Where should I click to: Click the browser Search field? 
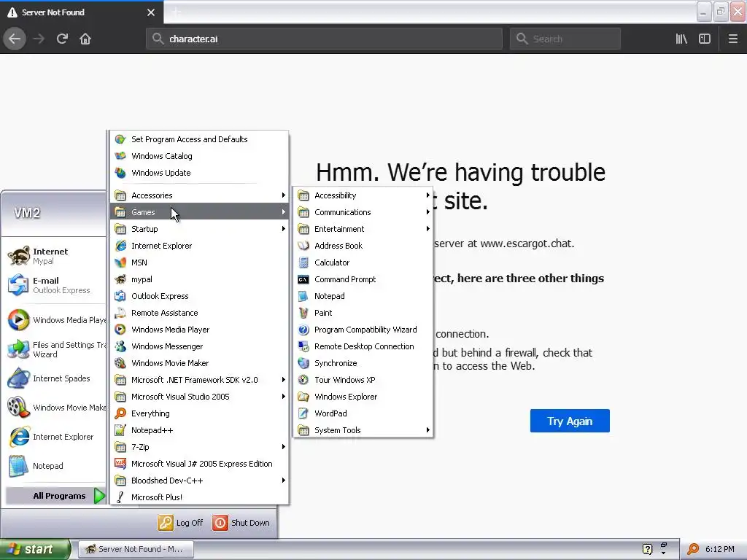[x=565, y=39]
